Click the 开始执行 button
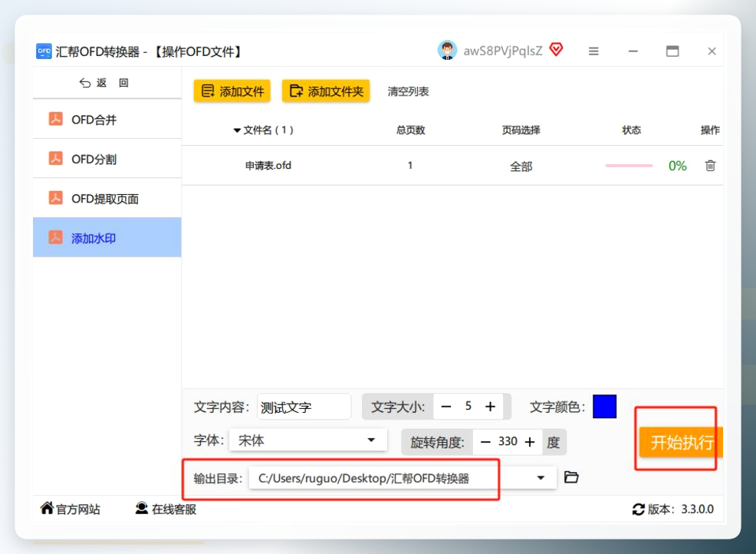Screen dimensions: 756x554 click(681, 442)
